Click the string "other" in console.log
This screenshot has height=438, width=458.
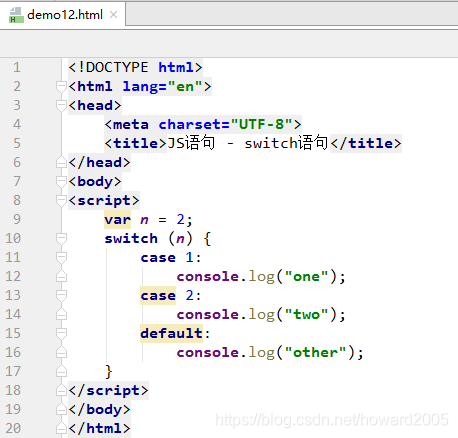pyautogui.click(x=316, y=353)
